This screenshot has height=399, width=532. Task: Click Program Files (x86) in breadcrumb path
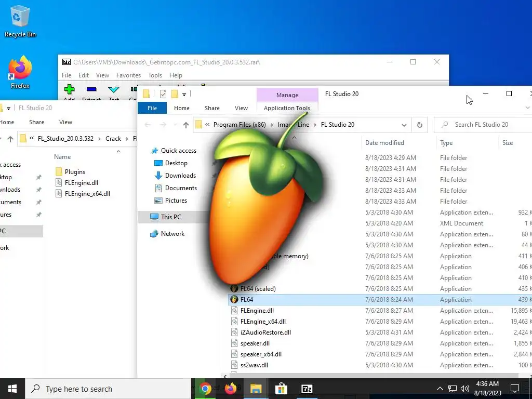click(240, 125)
